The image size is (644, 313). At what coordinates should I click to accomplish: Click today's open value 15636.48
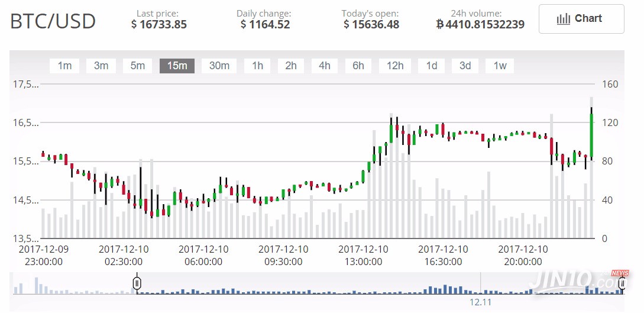tap(371, 25)
